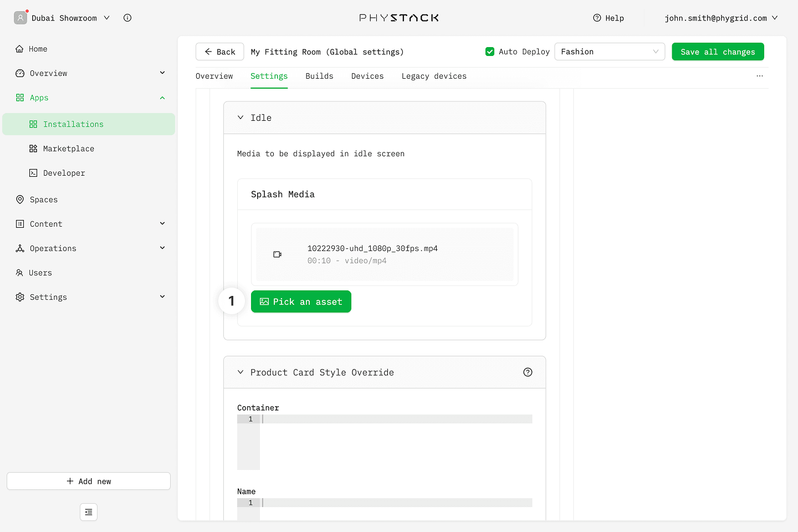Expand the Overview sidebar chevron
Image resolution: width=798 pixels, height=532 pixels.
coord(162,73)
